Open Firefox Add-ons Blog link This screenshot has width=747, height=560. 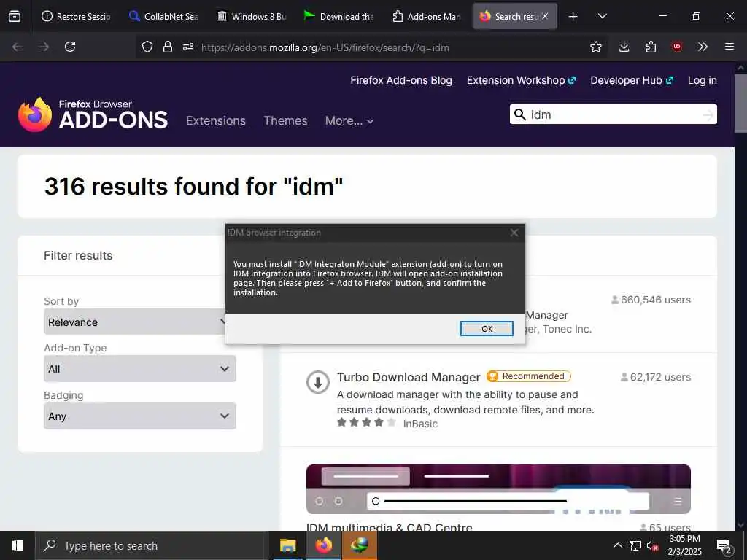point(401,80)
